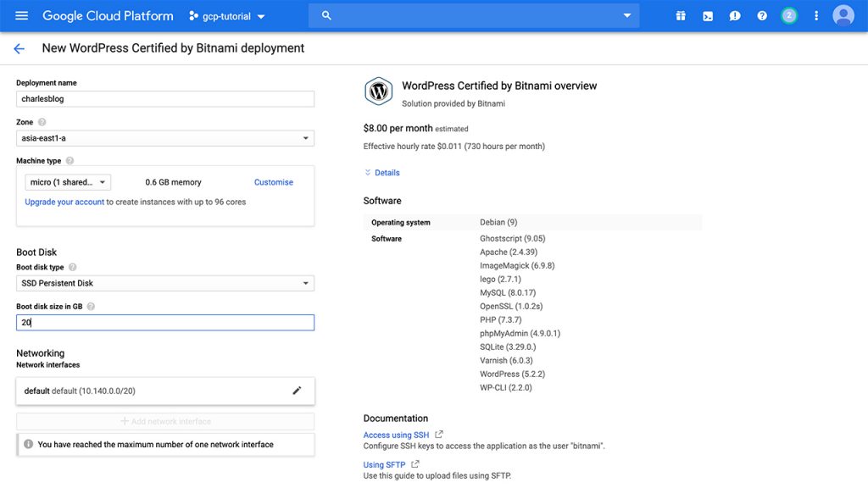Go back using the arrow icon

(19, 48)
